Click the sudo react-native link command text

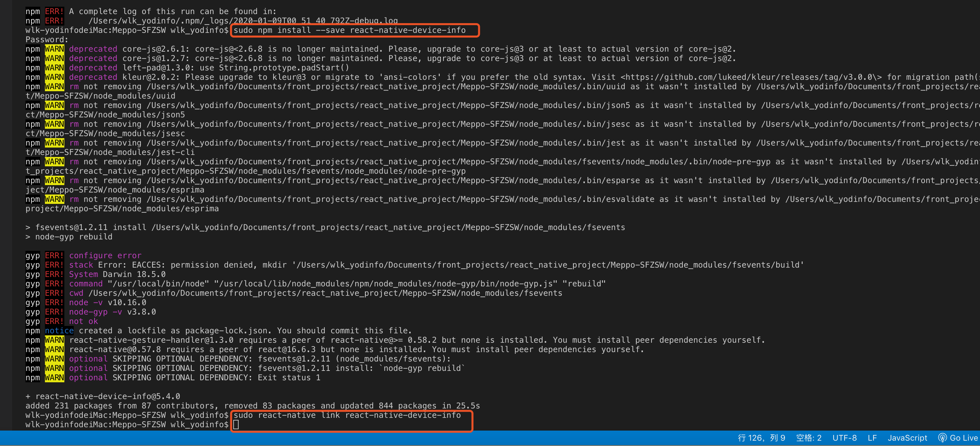(347, 415)
